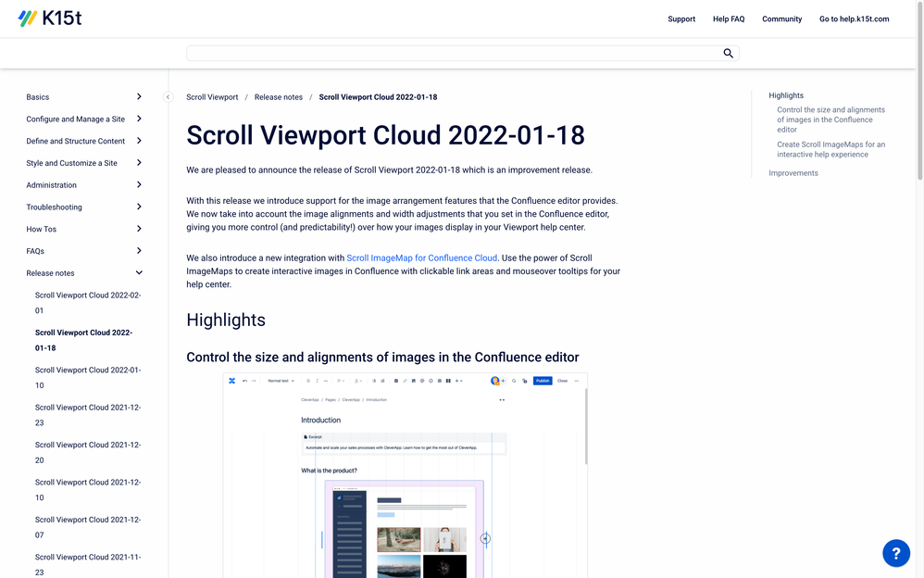Jump to Control the size and alignments section

[830, 119]
